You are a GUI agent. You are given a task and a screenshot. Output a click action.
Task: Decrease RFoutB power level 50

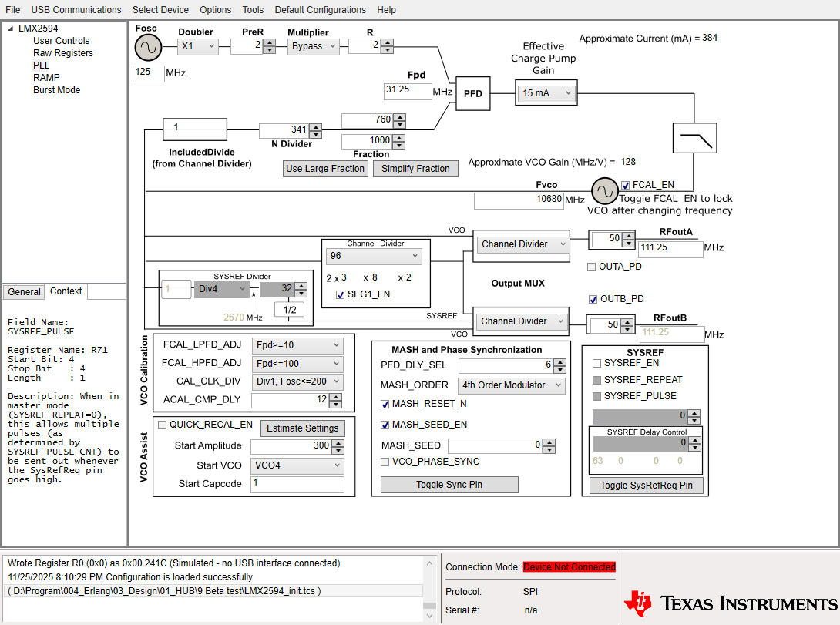click(627, 329)
